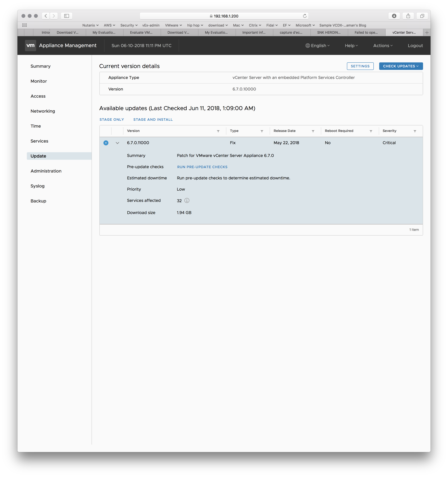Screen dimensions: 448x477
Task: Expand the VMware bookmarks folder
Action: (x=173, y=25)
